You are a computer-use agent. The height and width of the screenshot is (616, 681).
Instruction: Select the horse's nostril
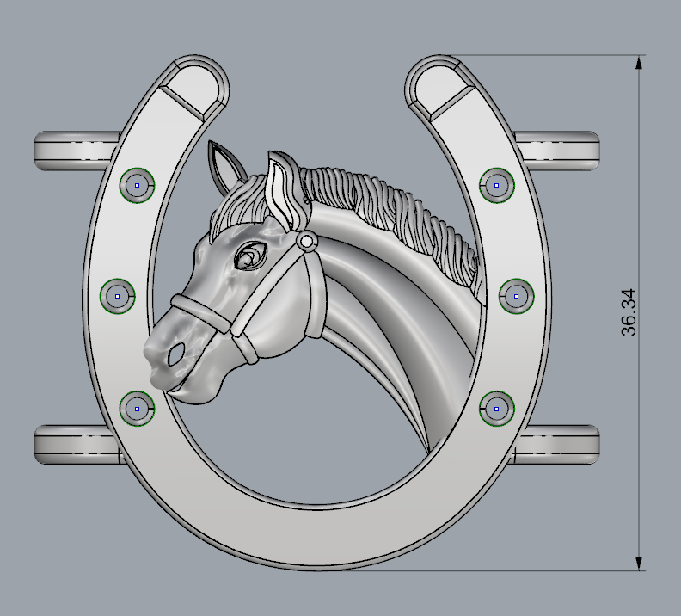176,352
